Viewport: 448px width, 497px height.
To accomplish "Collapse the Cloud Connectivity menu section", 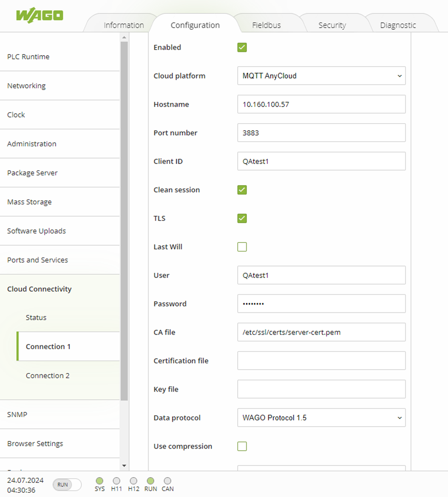I will click(40, 289).
